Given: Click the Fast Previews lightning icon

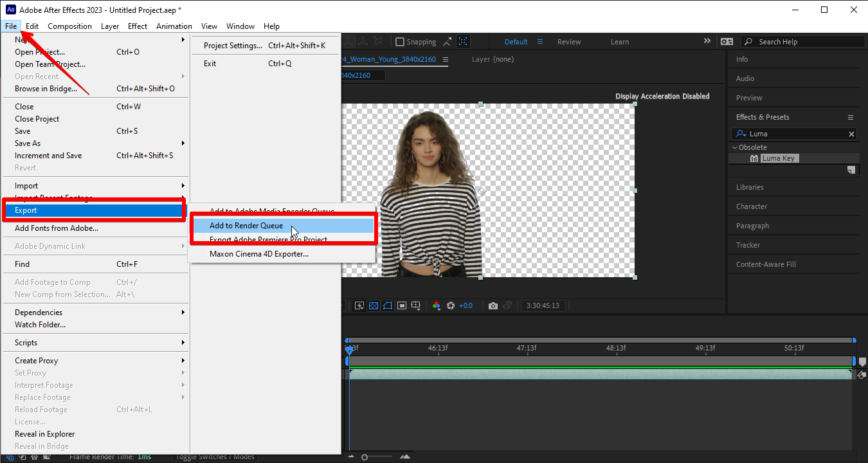Looking at the screenshot, I should [359, 305].
